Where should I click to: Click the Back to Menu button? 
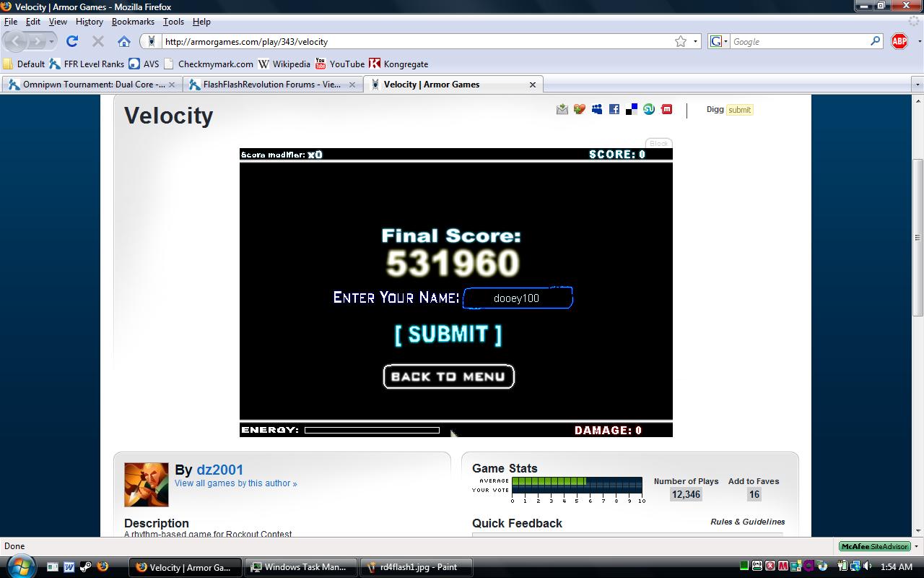448,376
